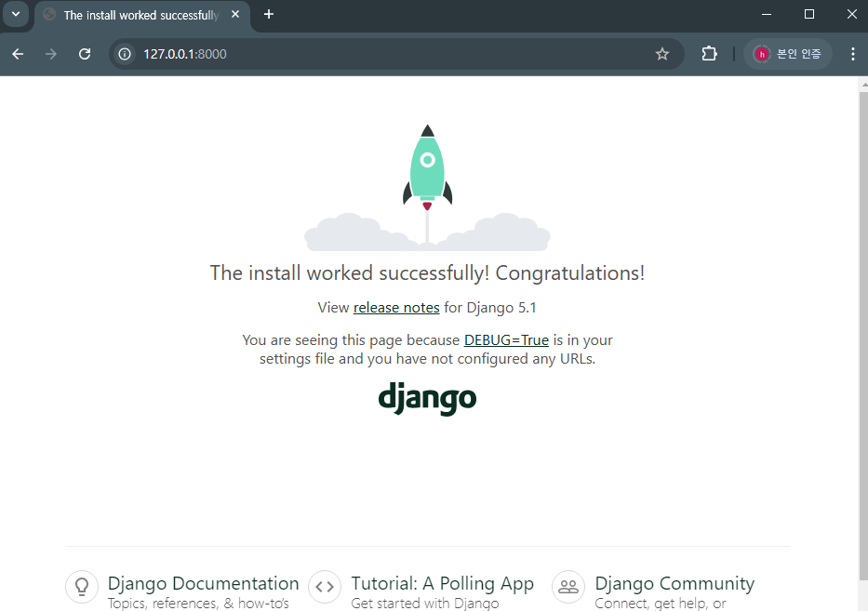868x611 pixels.
Task: Expand the tab search dropdown arrow
Action: (x=16, y=14)
